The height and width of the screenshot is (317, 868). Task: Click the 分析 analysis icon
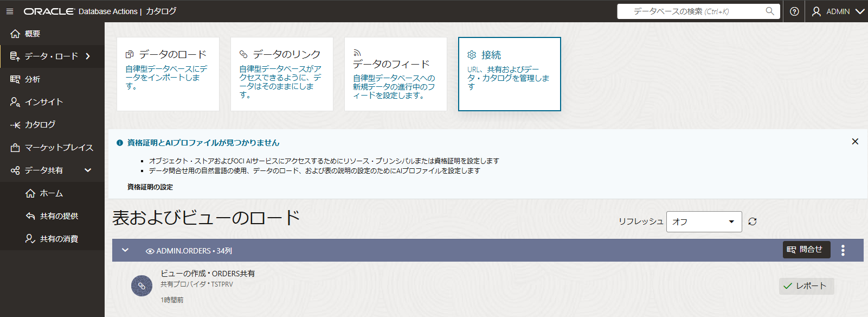[15, 79]
